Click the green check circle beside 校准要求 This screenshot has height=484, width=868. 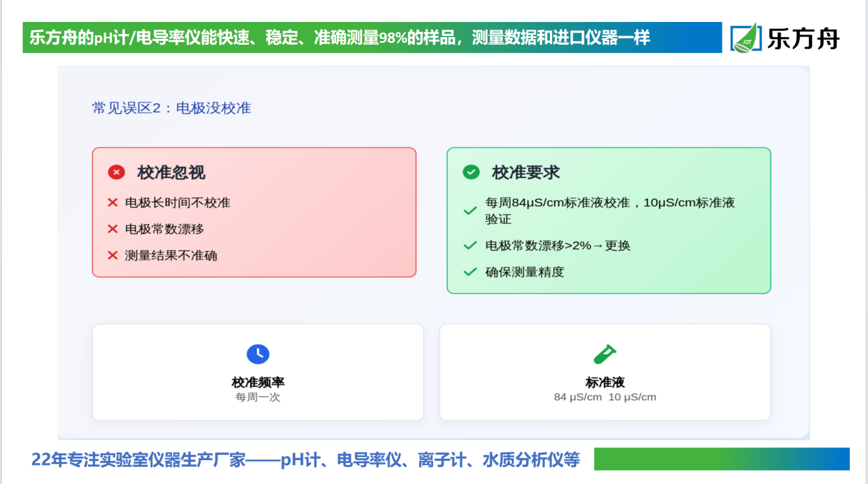[x=471, y=172]
